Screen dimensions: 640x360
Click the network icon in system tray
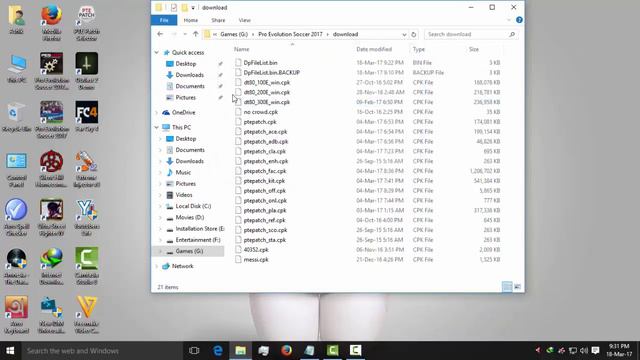[x=573, y=350]
